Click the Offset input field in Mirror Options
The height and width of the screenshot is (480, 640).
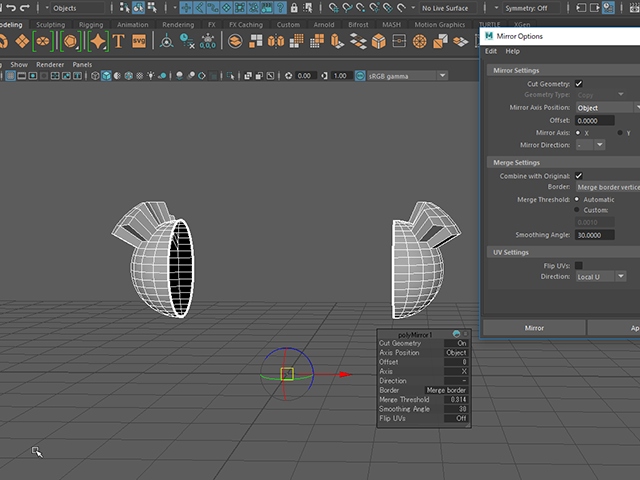coord(595,120)
